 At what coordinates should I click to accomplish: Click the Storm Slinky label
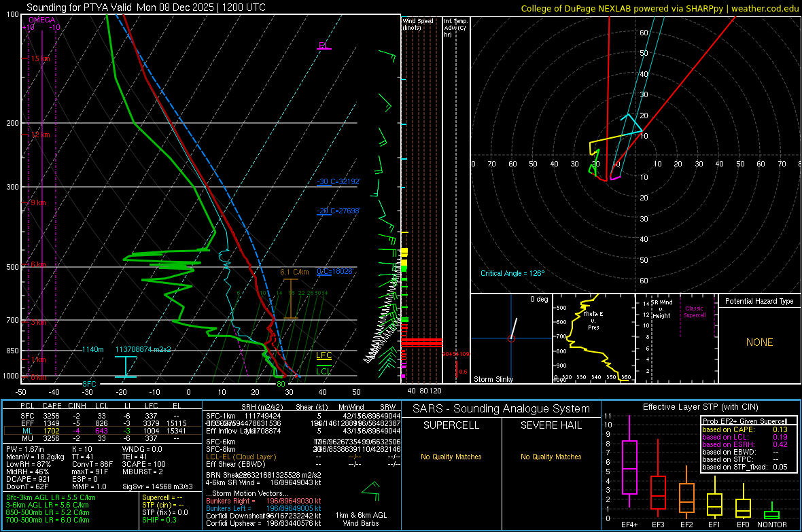[x=493, y=379]
